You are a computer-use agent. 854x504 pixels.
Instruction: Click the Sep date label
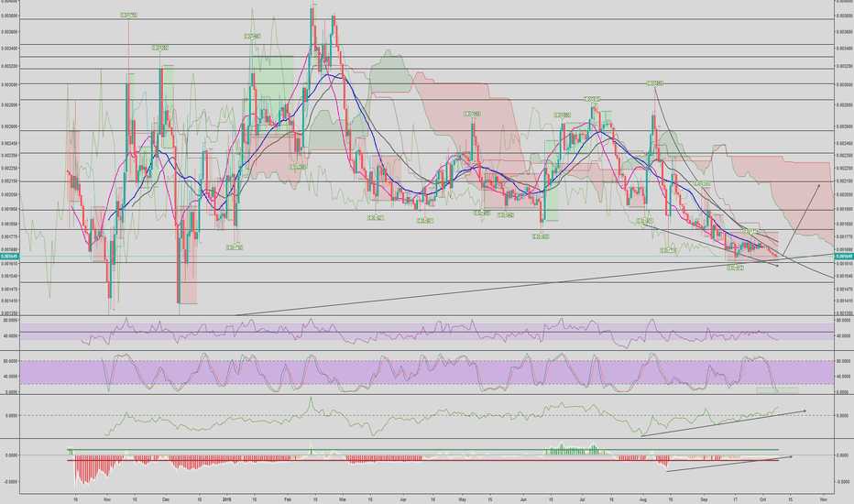tap(704, 499)
